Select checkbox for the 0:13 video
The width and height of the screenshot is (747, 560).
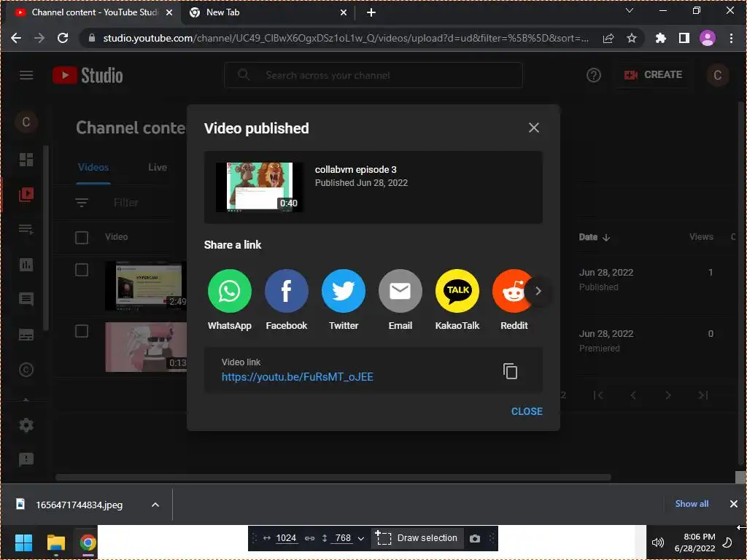[x=82, y=332]
